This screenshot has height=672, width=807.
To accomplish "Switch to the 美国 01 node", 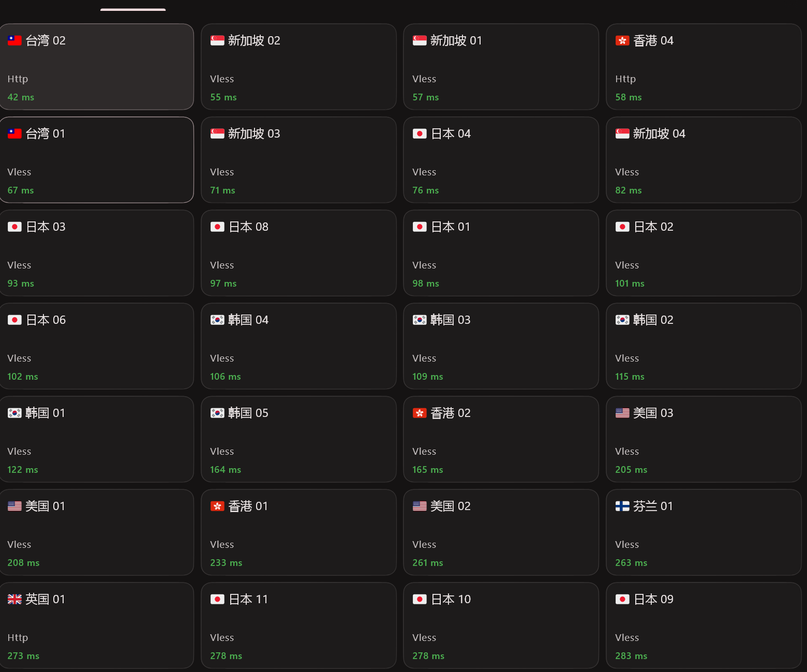I will [x=97, y=532].
